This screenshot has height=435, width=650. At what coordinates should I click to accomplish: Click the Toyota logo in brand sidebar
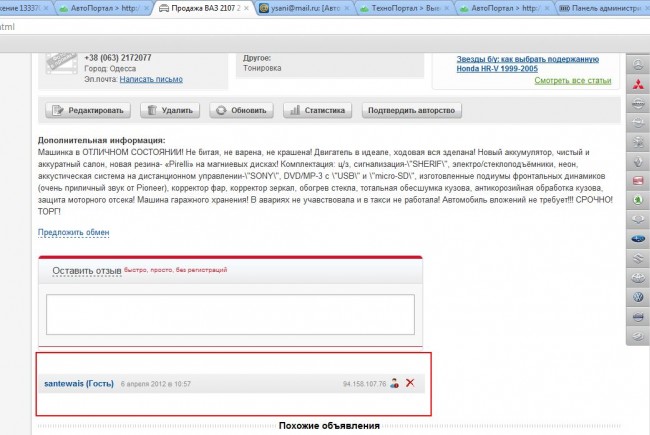(637, 277)
